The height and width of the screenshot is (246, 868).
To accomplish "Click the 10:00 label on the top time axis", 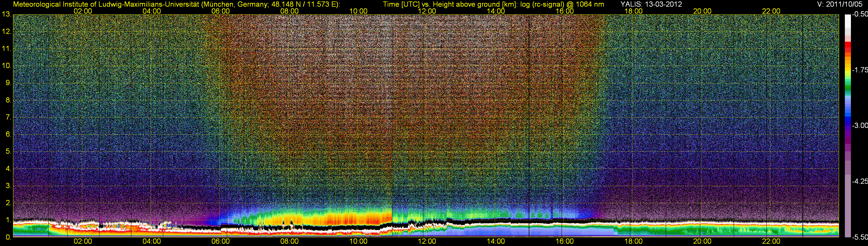I will (x=358, y=11).
